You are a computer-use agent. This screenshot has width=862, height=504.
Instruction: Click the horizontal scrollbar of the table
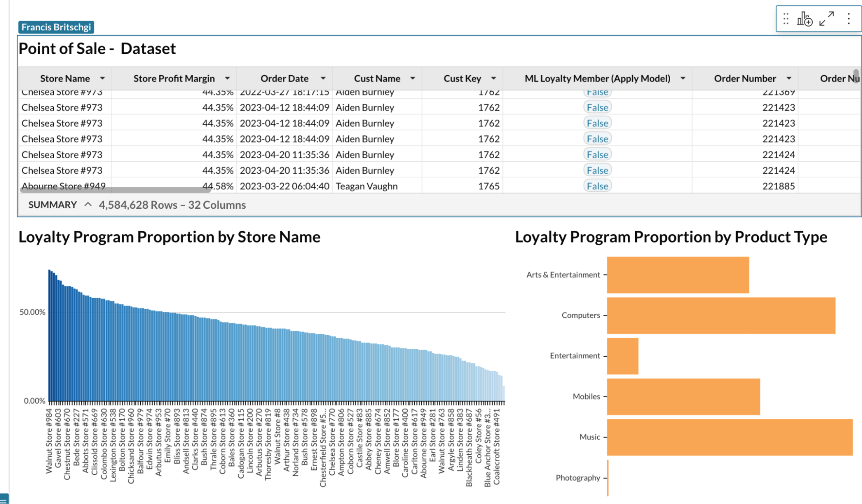pos(115,190)
